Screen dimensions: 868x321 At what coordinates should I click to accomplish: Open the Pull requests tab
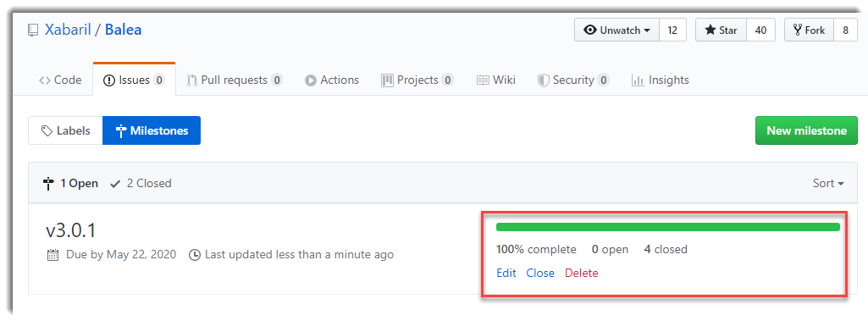tap(235, 80)
